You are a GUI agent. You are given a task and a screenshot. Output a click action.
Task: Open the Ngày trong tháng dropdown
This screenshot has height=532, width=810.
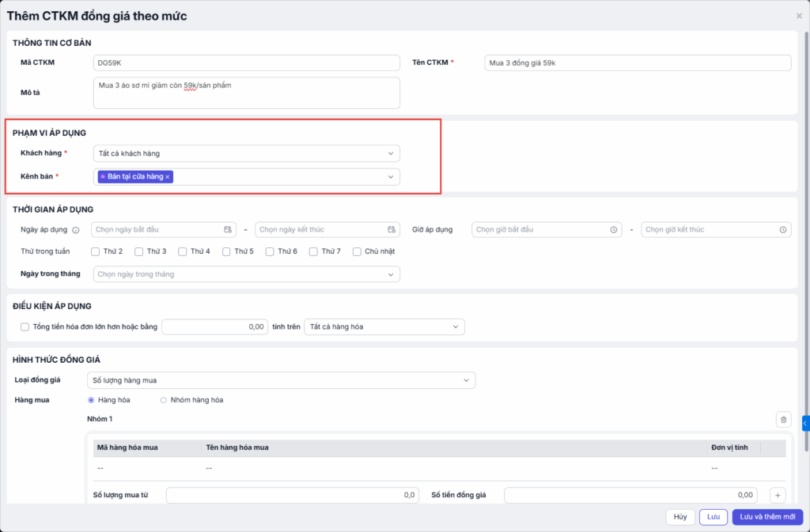(246, 274)
